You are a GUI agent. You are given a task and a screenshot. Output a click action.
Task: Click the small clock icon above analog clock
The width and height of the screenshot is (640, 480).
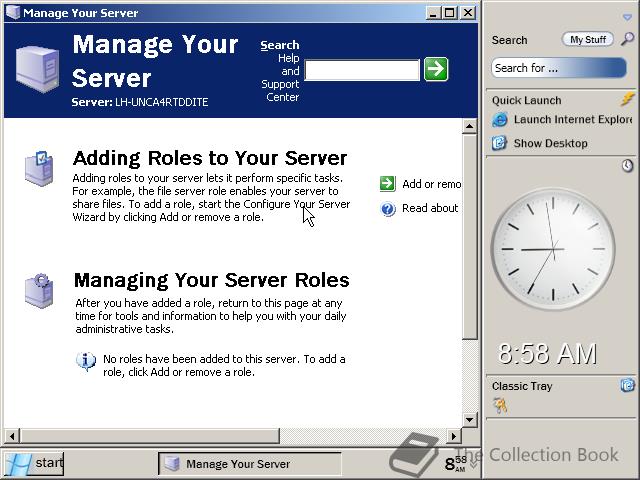pos(627,165)
